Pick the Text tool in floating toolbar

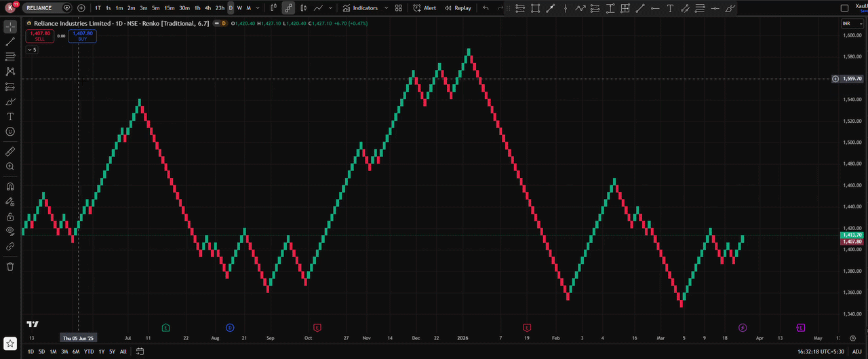pos(670,8)
